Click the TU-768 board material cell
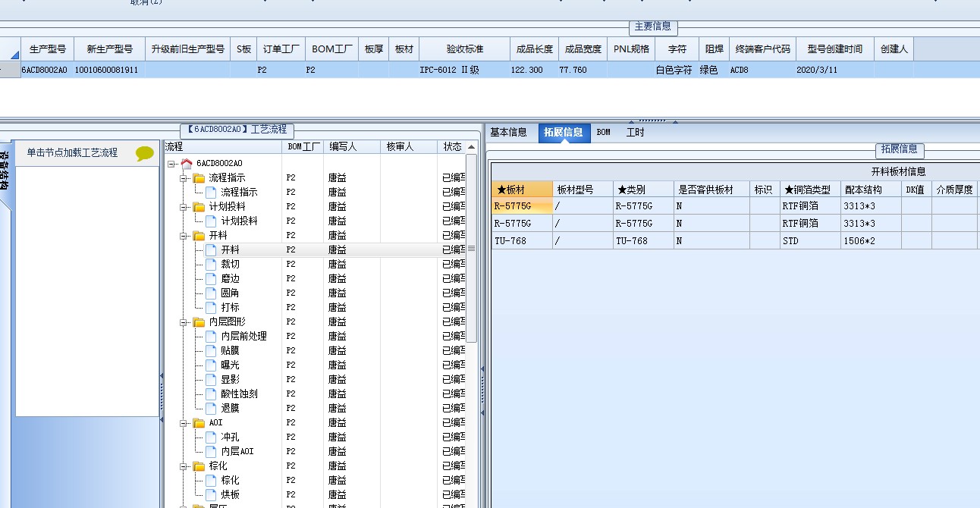 pyautogui.click(x=522, y=240)
